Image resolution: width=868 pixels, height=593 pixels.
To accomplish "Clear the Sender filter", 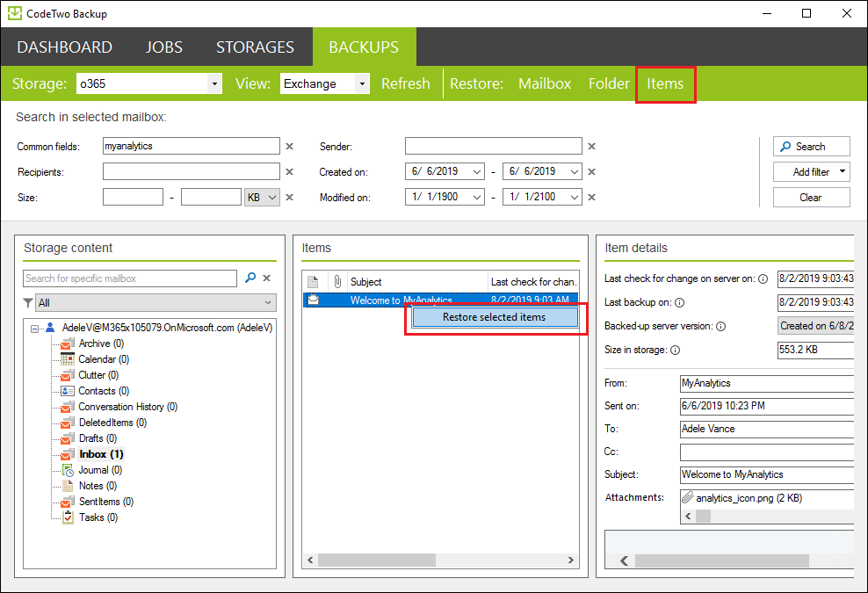I will pyautogui.click(x=592, y=146).
